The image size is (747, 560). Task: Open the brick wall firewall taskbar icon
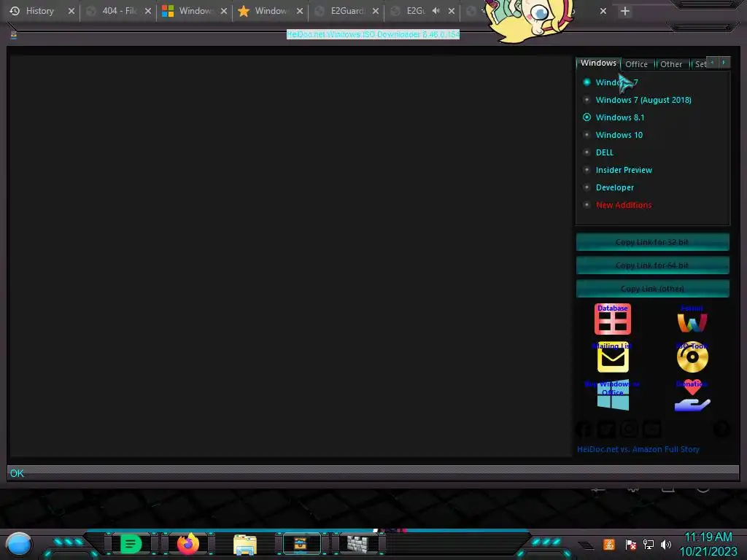tap(357, 544)
